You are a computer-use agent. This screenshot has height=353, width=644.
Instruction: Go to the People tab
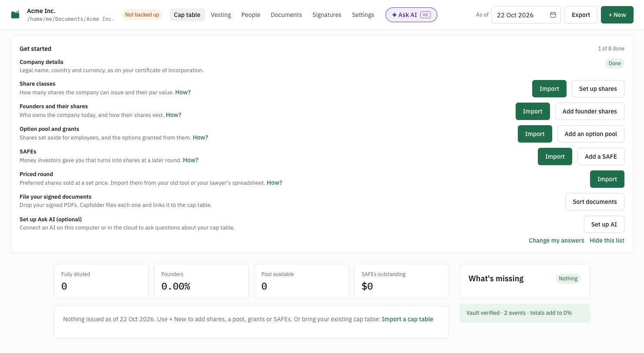point(251,15)
